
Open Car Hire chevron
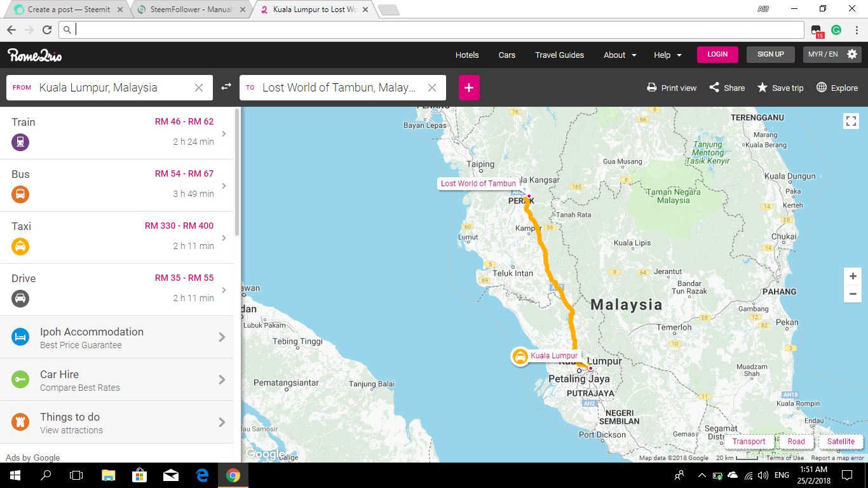[222, 379]
